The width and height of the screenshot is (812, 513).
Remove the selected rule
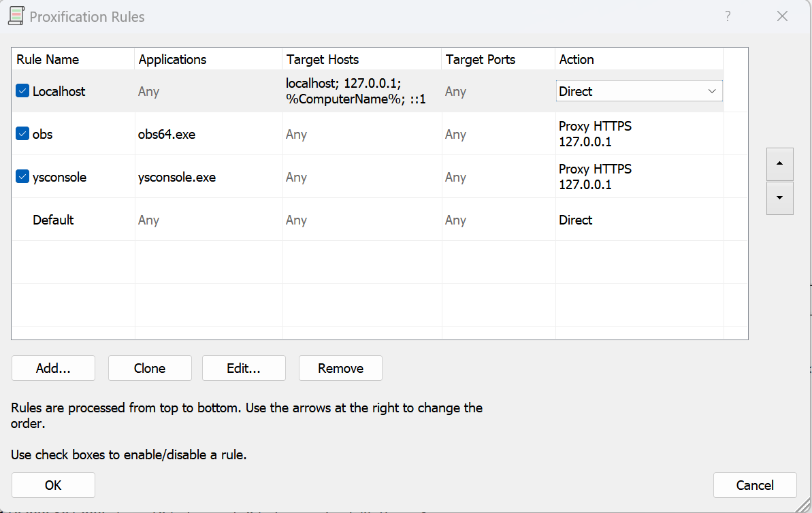pyautogui.click(x=340, y=368)
